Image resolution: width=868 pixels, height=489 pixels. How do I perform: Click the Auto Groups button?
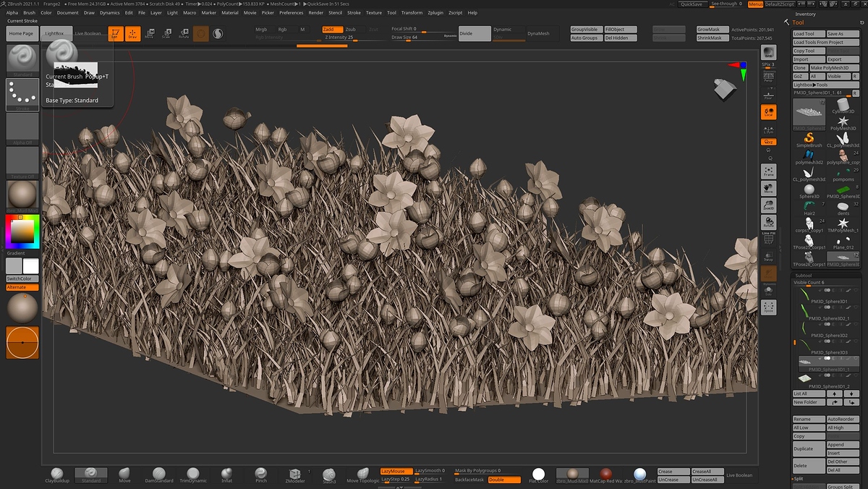[x=586, y=38]
